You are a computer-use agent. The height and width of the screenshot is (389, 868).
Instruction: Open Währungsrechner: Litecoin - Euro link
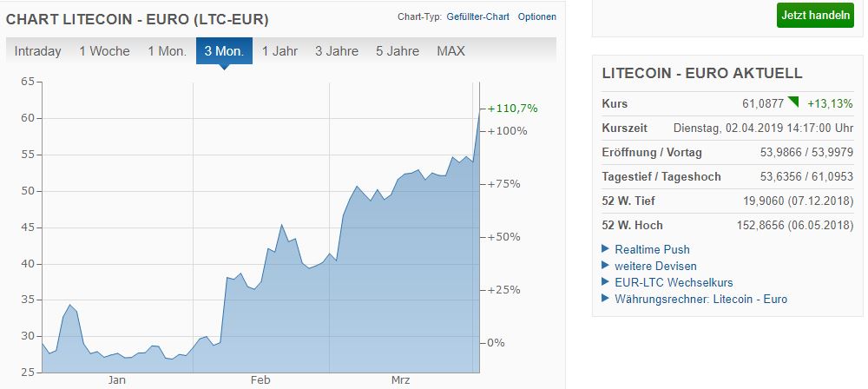coord(700,299)
